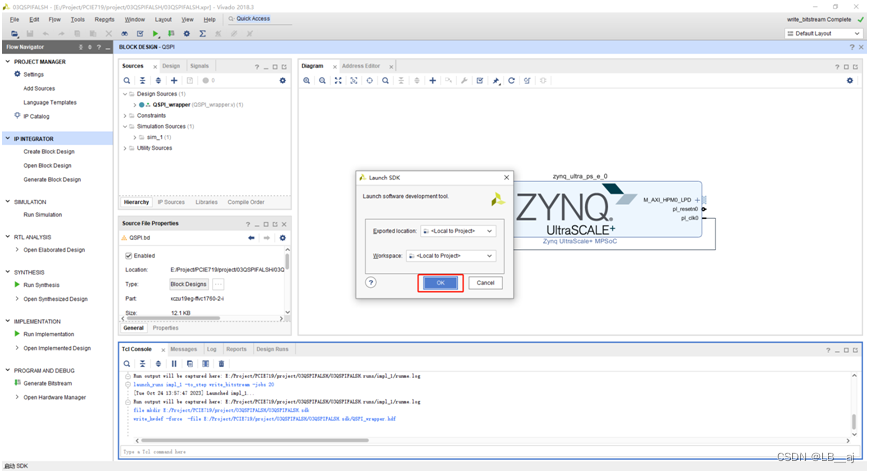869x473 pixels.
Task: Zoom out on the Diagram
Action: 322,80
